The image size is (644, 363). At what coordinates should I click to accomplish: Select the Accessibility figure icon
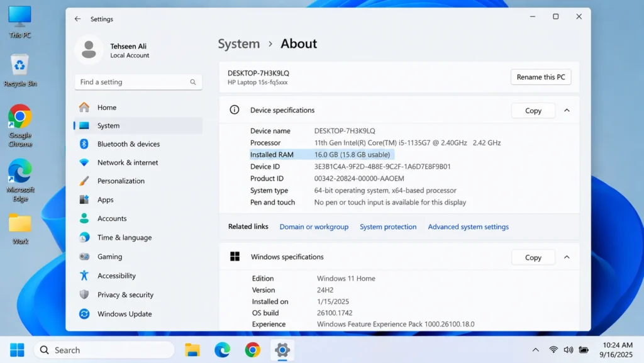[84, 276]
